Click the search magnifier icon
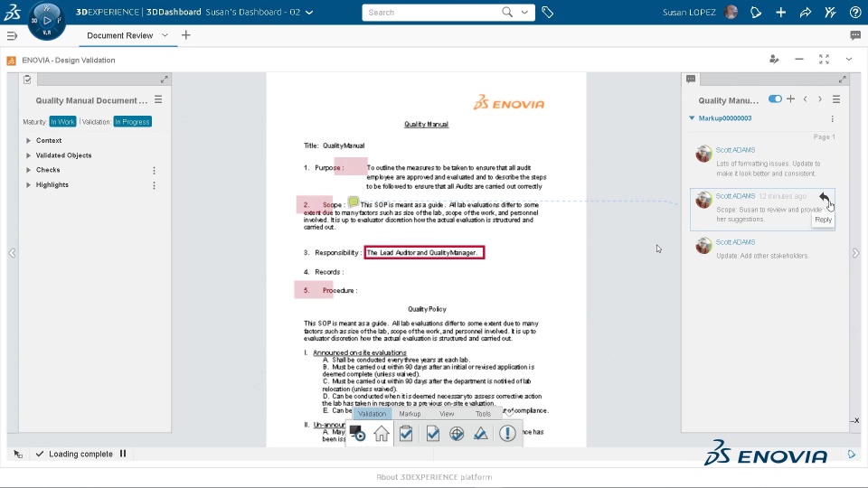 coord(507,12)
